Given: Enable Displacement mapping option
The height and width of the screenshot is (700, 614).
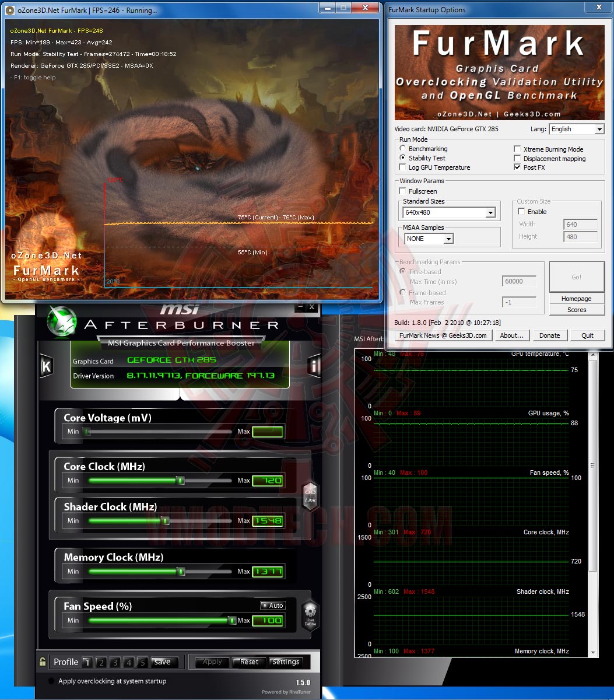Looking at the screenshot, I should (x=517, y=159).
